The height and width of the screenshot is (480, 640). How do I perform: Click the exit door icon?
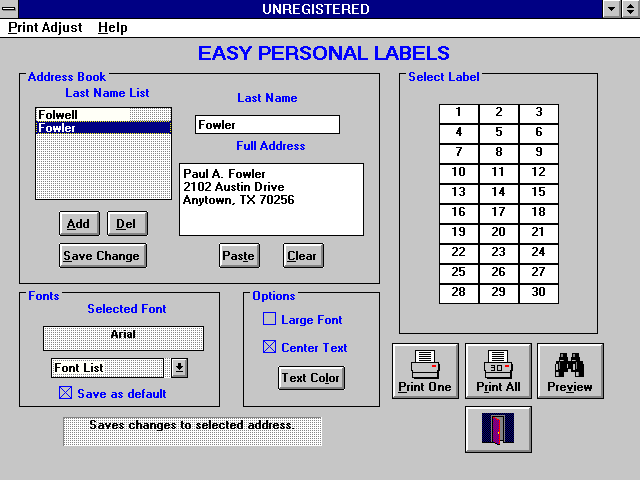(497, 429)
